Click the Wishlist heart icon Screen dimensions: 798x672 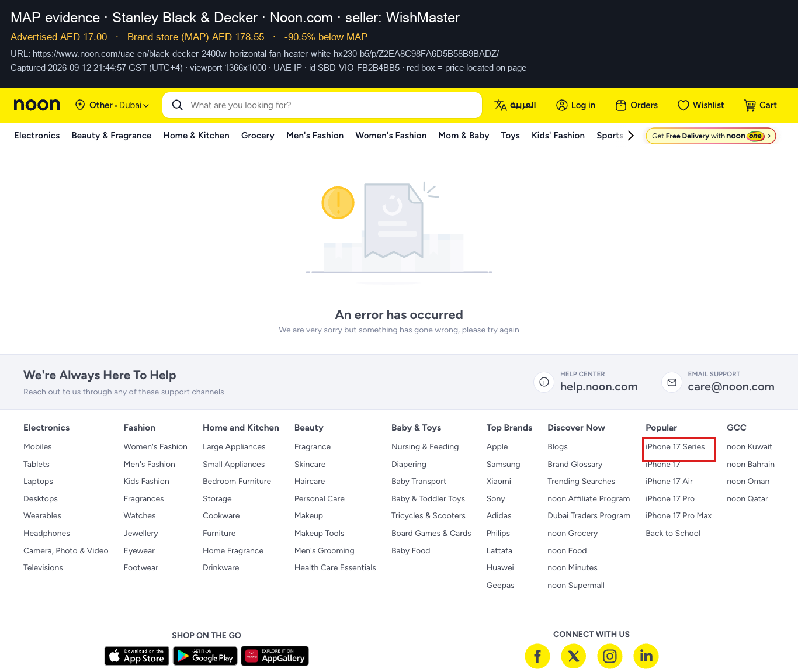pyautogui.click(x=683, y=105)
